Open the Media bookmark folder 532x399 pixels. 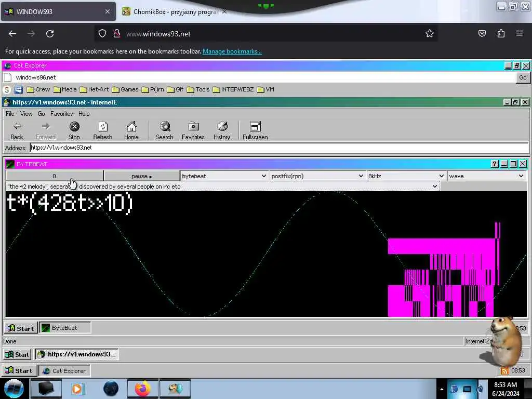point(65,89)
